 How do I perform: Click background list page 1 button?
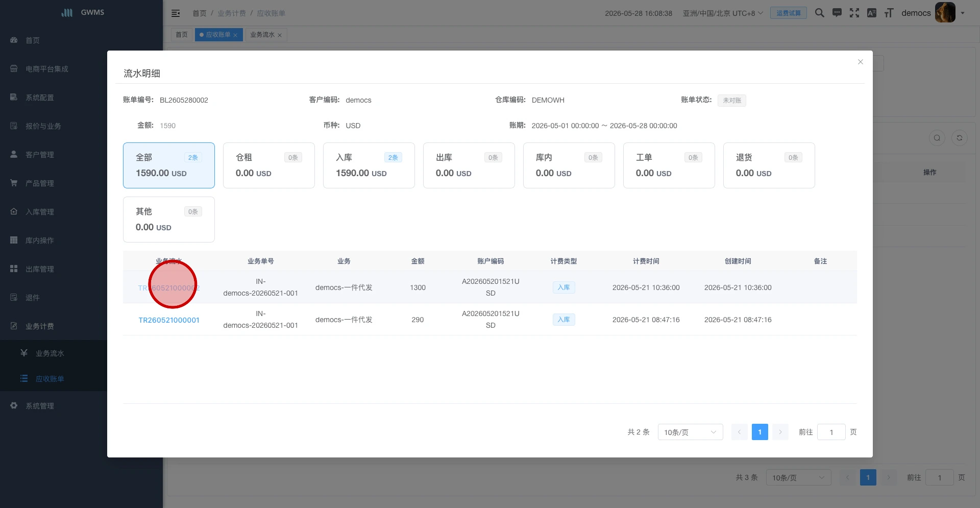coord(868,477)
